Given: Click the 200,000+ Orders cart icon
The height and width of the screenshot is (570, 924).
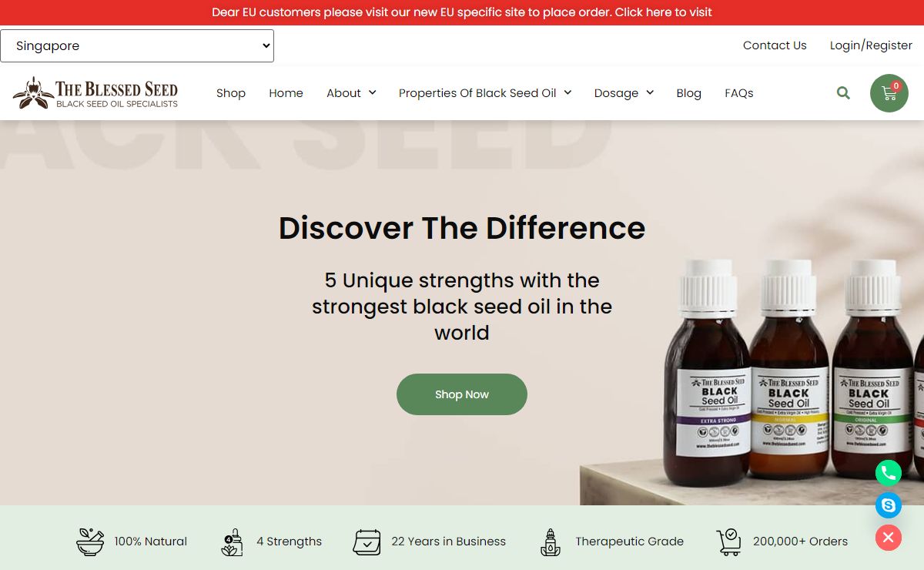Looking at the screenshot, I should pyautogui.click(x=728, y=541).
